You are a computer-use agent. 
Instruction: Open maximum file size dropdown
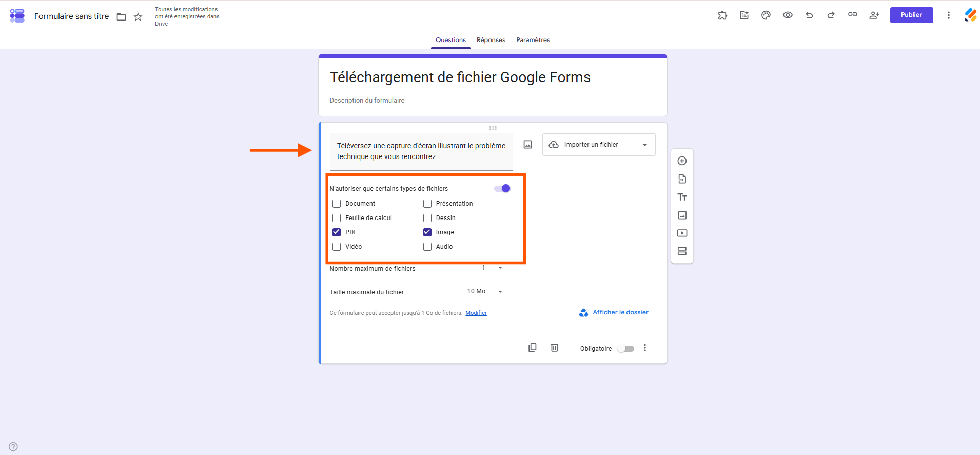(x=485, y=291)
